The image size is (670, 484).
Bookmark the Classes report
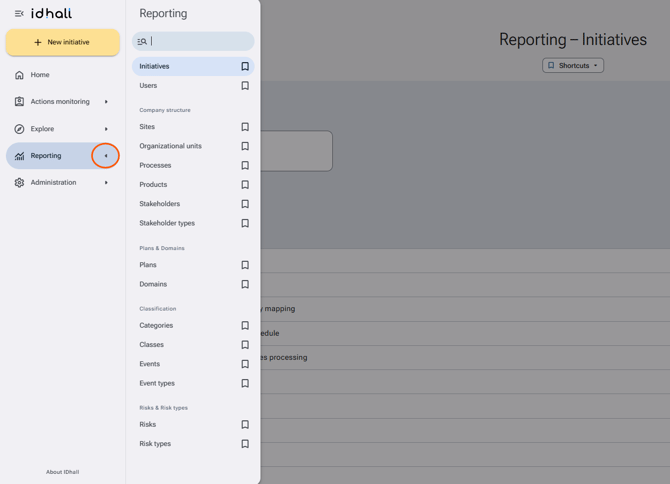pyautogui.click(x=245, y=345)
